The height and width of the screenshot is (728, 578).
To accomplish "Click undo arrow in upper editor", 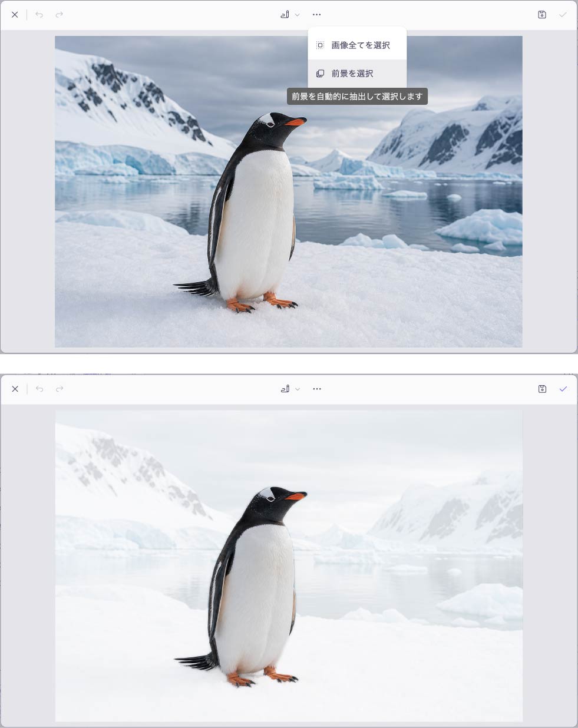I will point(39,15).
